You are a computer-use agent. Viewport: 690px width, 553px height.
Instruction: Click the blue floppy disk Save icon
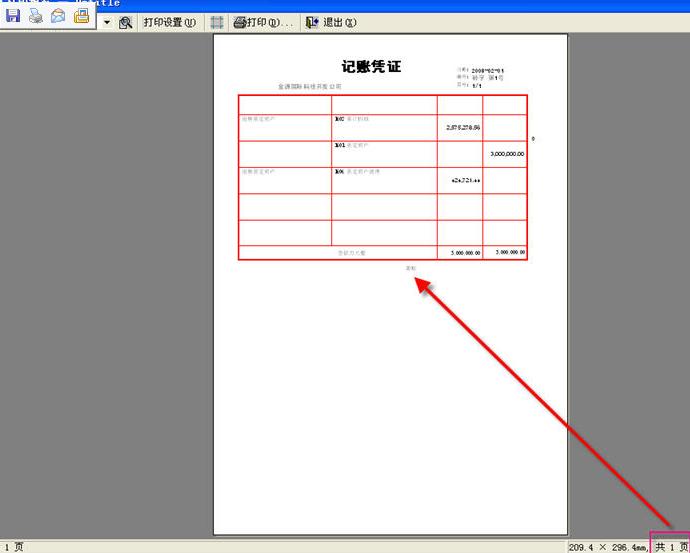[x=13, y=16]
